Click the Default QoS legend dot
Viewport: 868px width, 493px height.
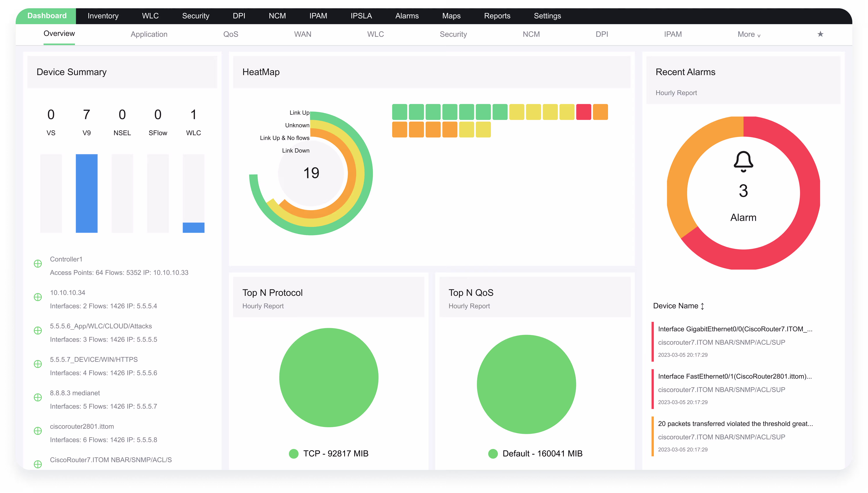[x=493, y=453]
